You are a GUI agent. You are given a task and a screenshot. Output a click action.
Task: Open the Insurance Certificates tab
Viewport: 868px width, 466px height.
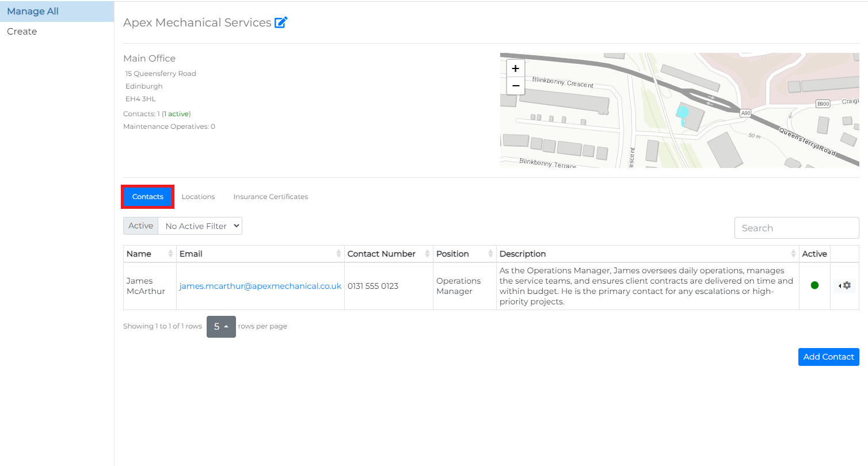tap(271, 197)
